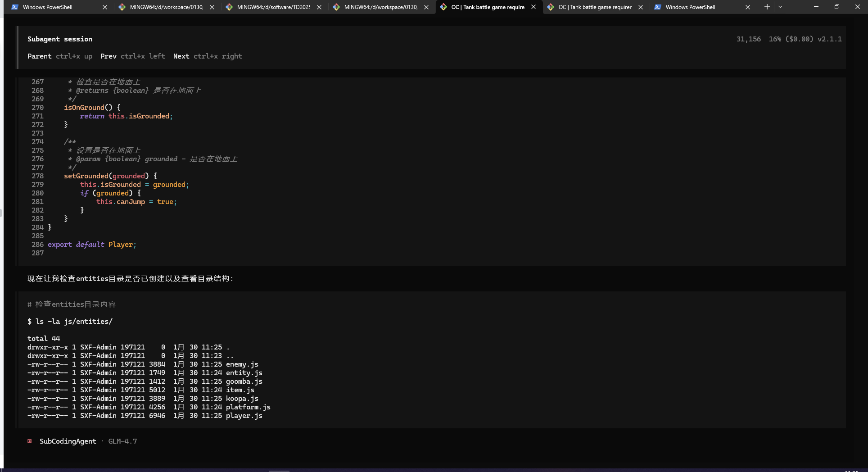The width and height of the screenshot is (868, 472).
Task: Click the PowerShell icon on first tab
Action: coord(15,7)
